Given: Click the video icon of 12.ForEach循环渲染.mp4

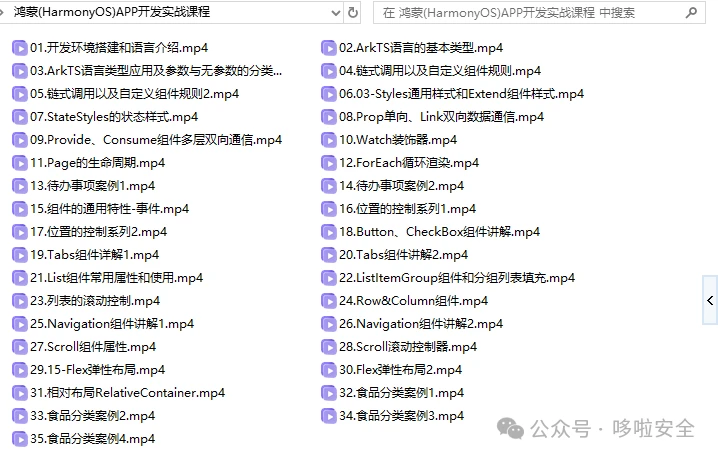Looking at the screenshot, I should tap(329, 163).
